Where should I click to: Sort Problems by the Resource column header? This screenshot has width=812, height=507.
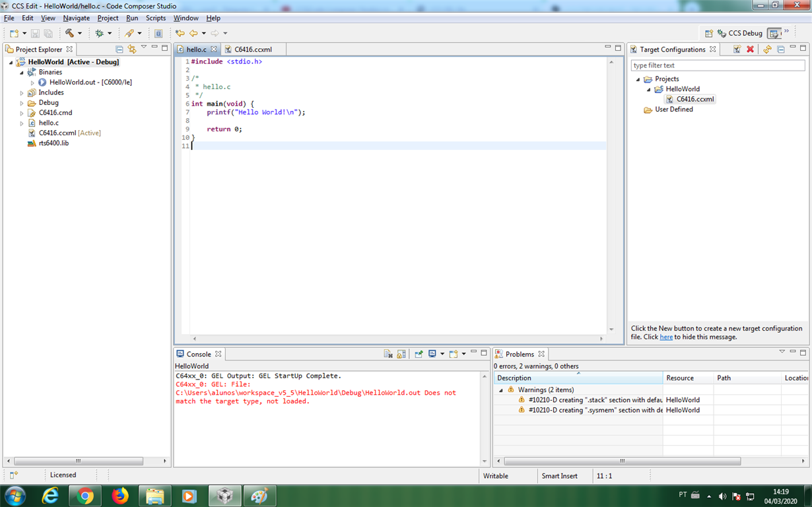(689, 378)
